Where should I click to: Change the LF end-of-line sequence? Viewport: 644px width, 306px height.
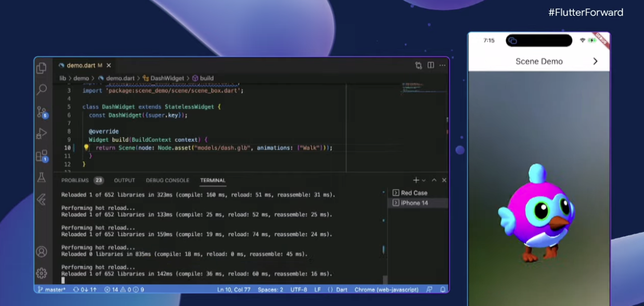pyautogui.click(x=317, y=289)
